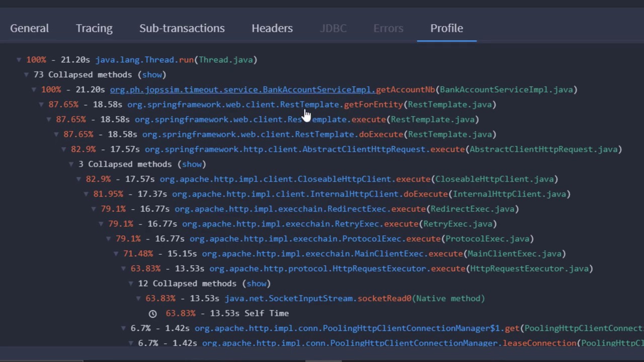Screen dimensions: 644x362
Task: Collapse the ProtocolExec.execute node
Action: [x=108, y=239]
